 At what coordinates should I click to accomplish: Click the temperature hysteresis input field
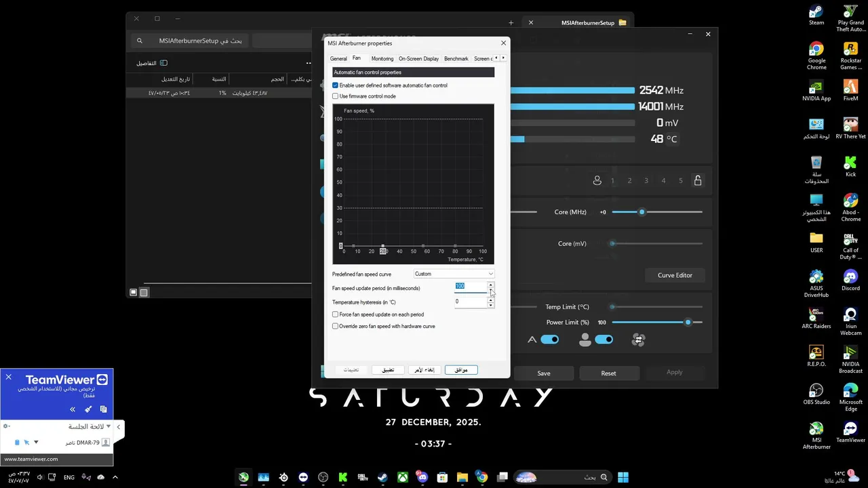471,302
